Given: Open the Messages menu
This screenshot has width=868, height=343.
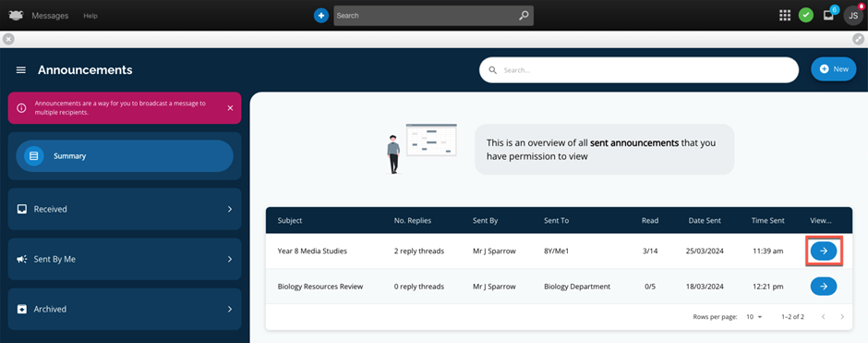Looking at the screenshot, I should point(51,16).
